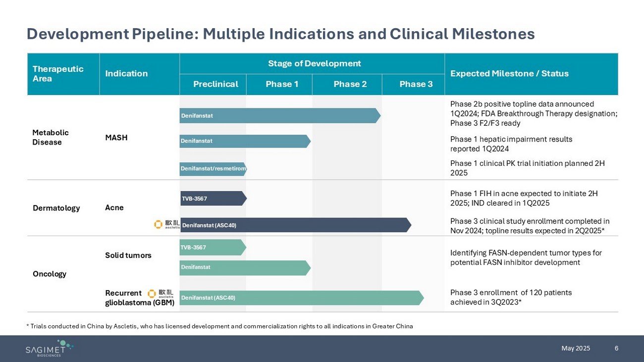Click the Ascletis footnote text
644x362 pixels.
pyautogui.click(x=219, y=326)
